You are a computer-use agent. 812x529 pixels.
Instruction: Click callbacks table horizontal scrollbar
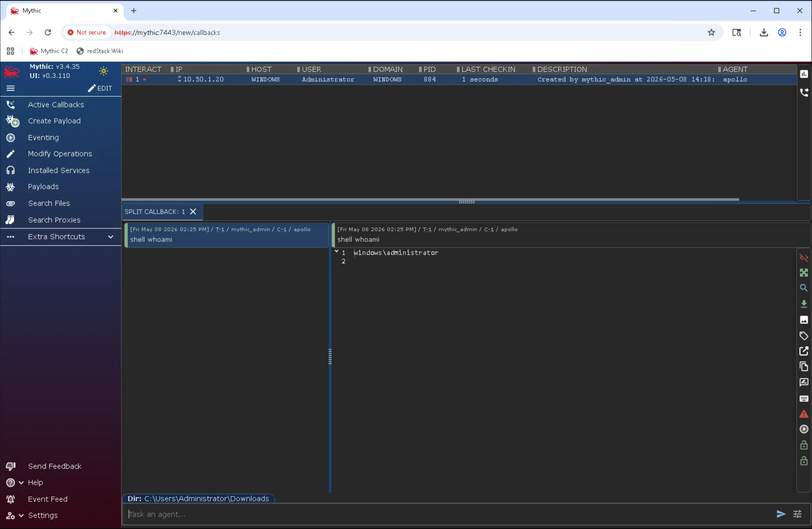pos(430,200)
